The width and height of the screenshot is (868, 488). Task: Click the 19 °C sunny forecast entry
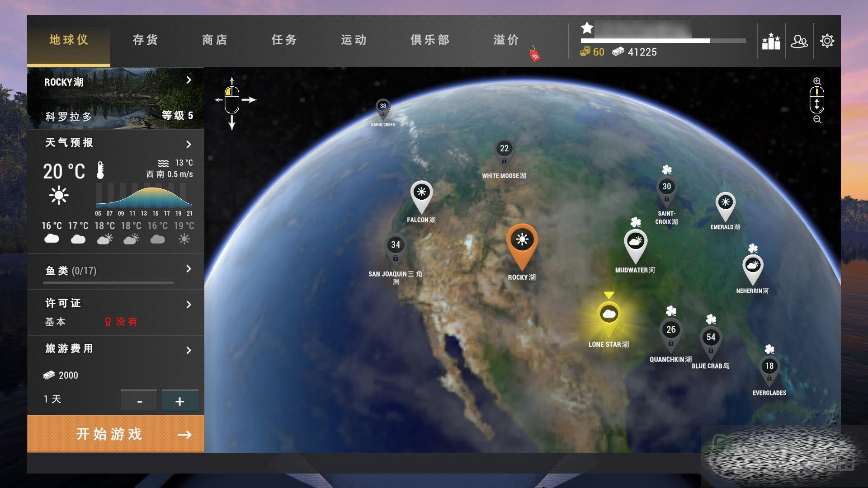[x=184, y=233]
